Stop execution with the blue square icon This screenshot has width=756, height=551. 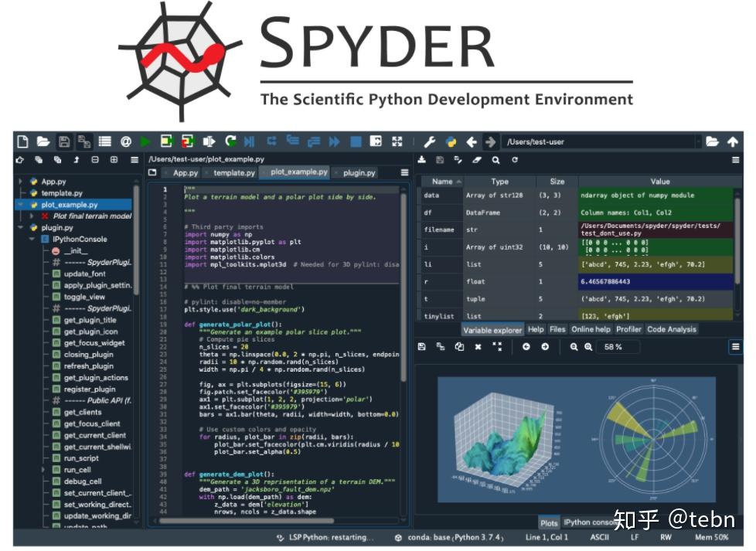tap(356, 141)
